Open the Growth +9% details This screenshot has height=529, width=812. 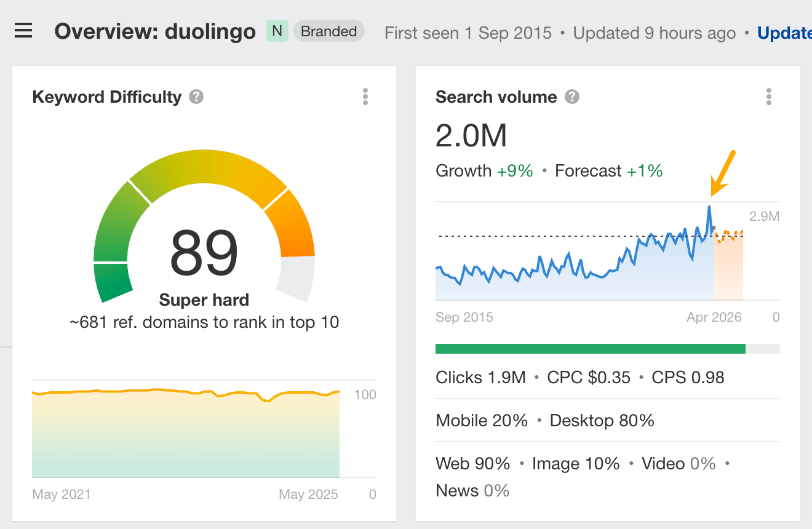(x=485, y=170)
